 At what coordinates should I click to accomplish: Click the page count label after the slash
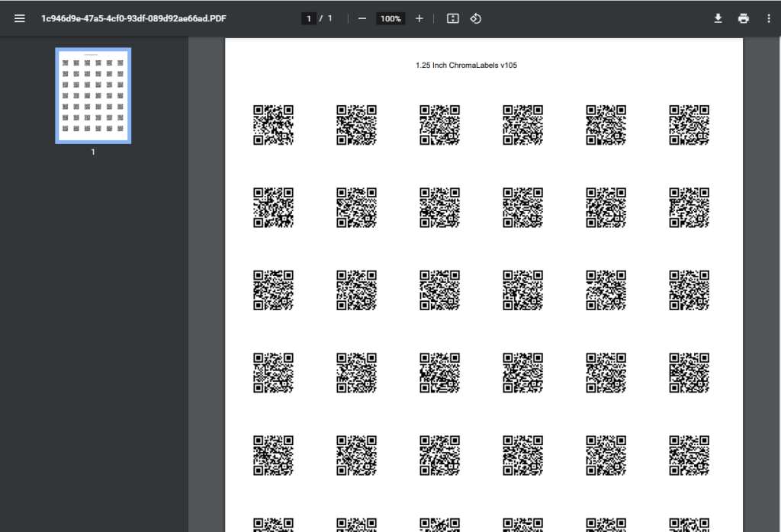[329, 18]
